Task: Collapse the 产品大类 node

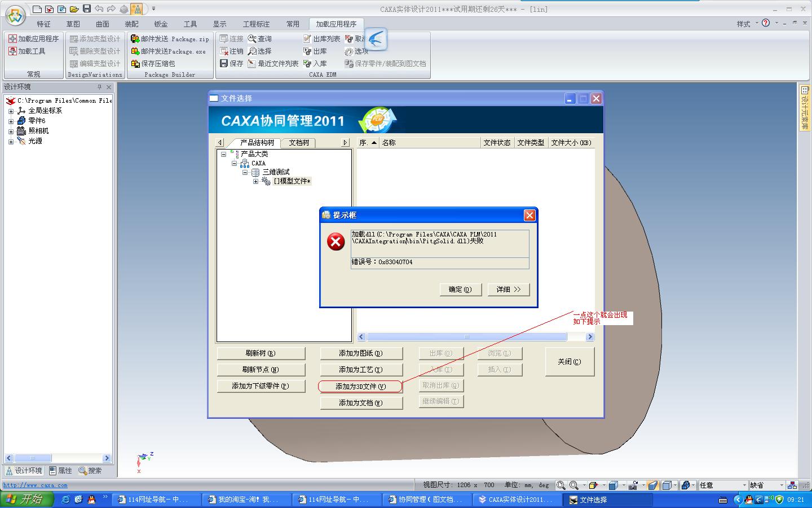Action: point(223,154)
